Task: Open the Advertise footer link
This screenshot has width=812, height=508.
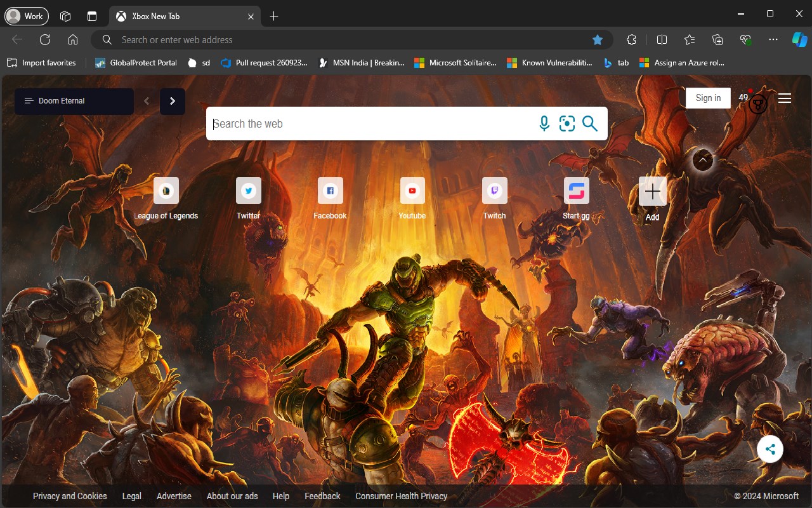Action: [174, 496]
